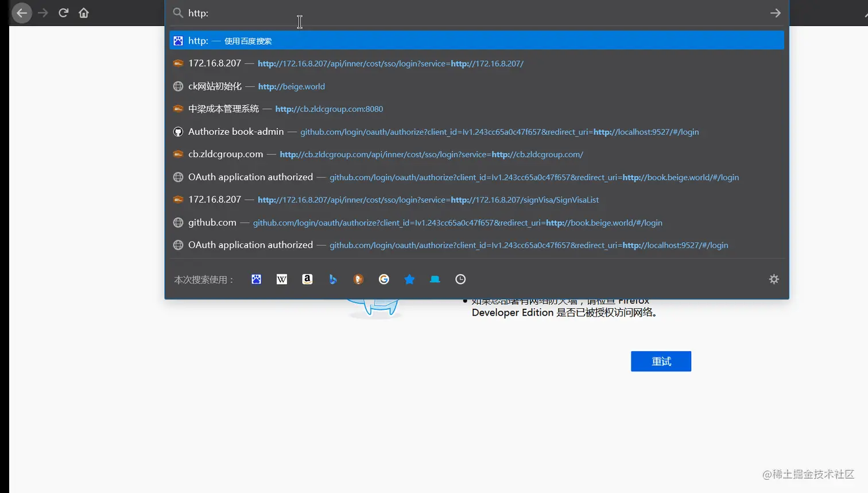Click the Go arrow in the address bar

[x=776, y=13]
